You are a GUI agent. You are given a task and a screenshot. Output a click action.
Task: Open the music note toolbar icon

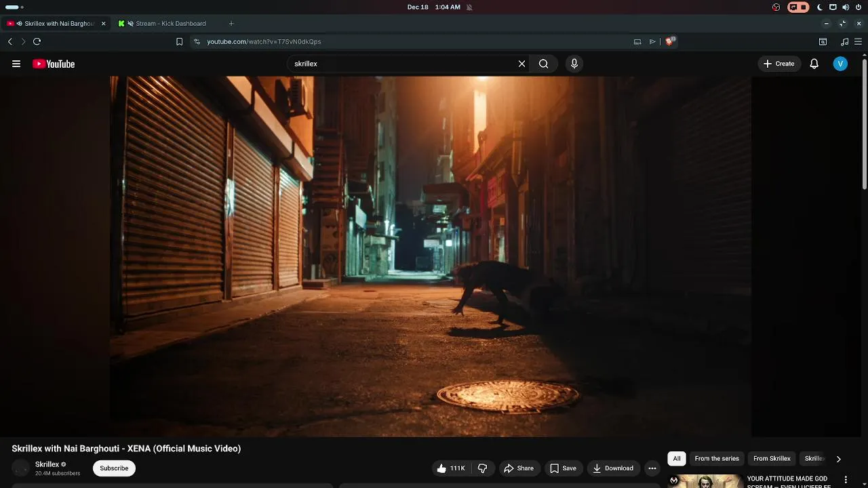click(844, 41)
